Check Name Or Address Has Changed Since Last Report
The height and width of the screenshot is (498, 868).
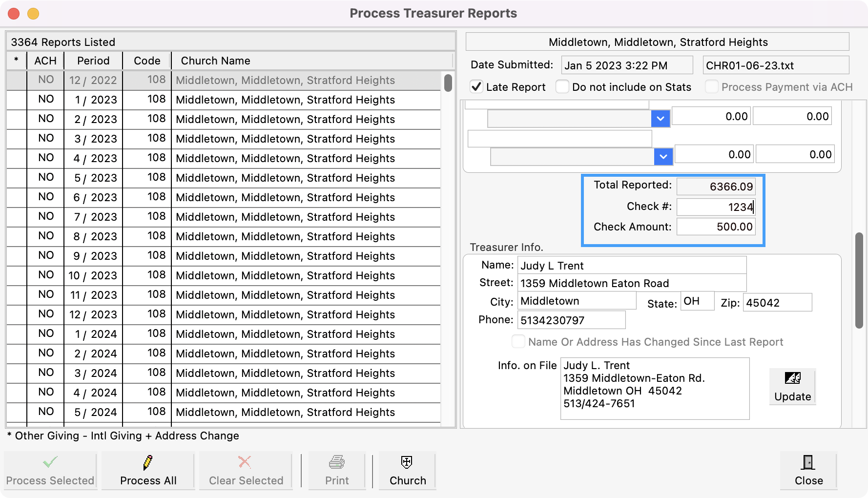point(518,342)
